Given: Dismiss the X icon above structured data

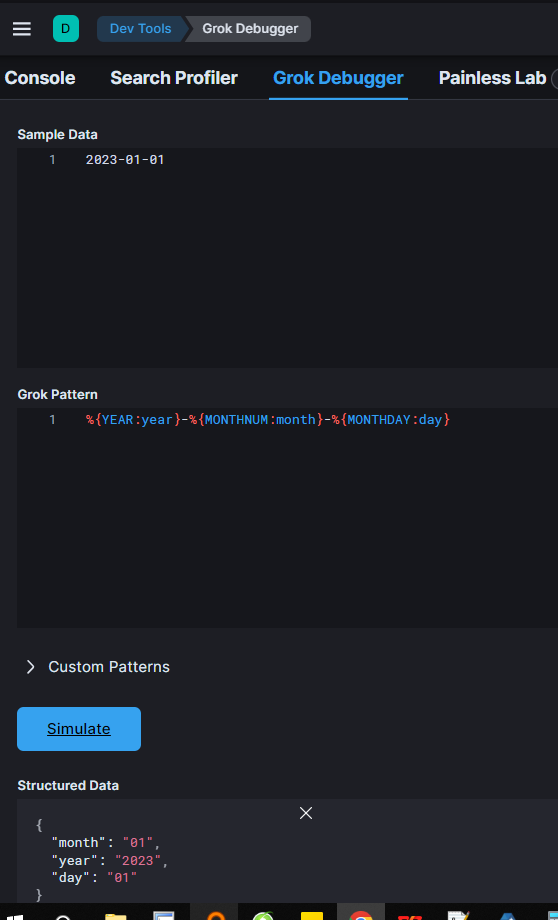Looking at the screenshot, I should [306, 813].
